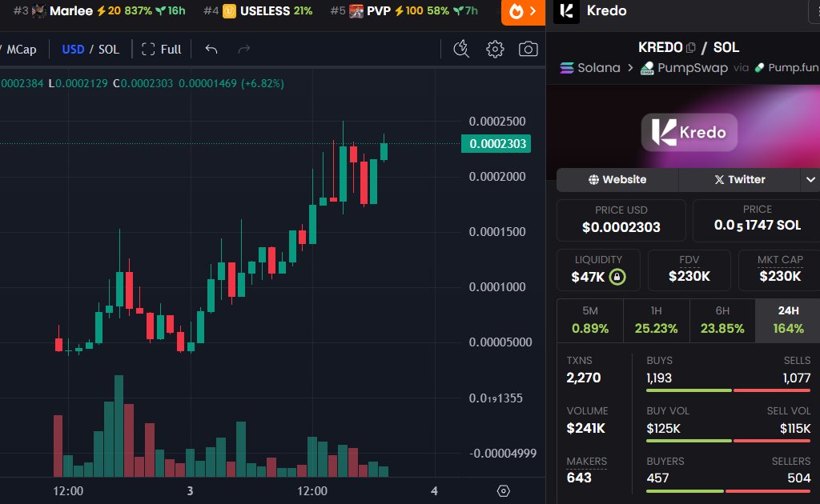
Task: Click the PRICE 1747 SOL box
Action: tap(757, 221)
